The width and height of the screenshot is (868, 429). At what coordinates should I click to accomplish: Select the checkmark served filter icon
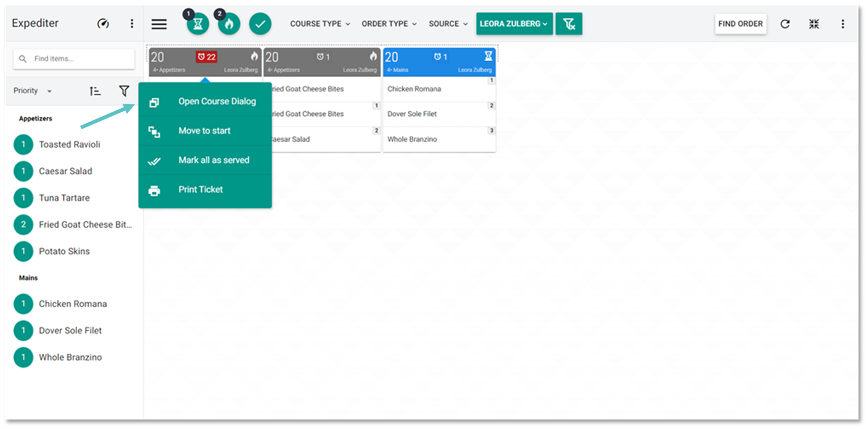pyautogui.click(x=260, y=24)
